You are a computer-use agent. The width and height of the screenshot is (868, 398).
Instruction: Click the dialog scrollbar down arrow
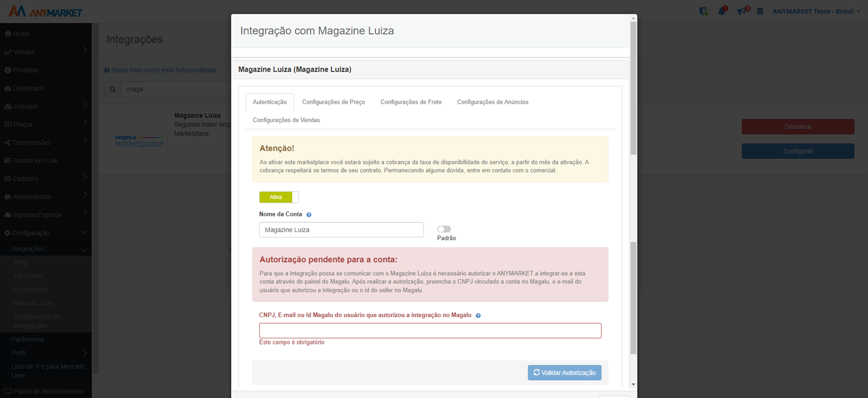pyautogui.click(x=633, y=384)
